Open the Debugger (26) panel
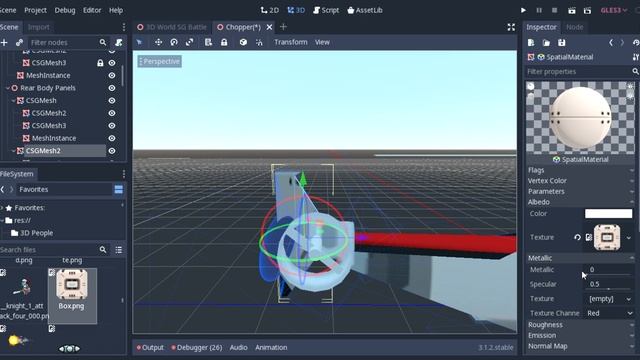 click(197, 347)
